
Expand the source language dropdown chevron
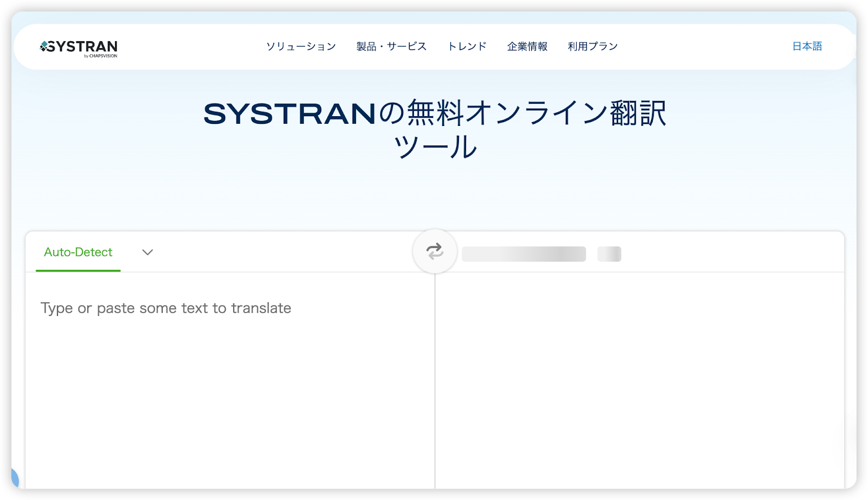click(148, 252)
